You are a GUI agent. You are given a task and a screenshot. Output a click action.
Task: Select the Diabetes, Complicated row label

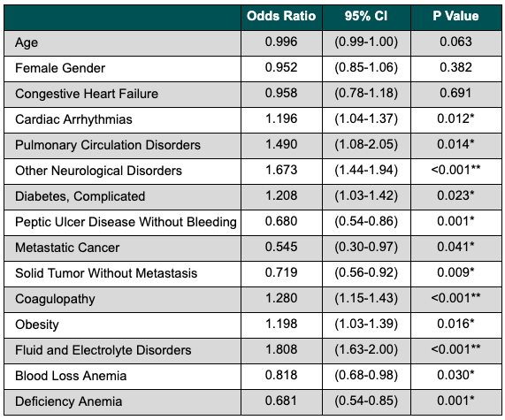pyautogui.click(x=80, y=196)
